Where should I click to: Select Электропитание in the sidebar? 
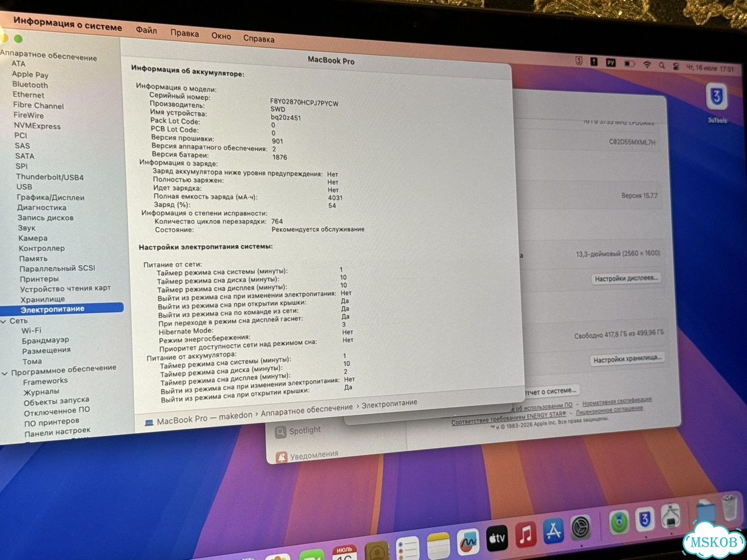(x=62, y=309)
